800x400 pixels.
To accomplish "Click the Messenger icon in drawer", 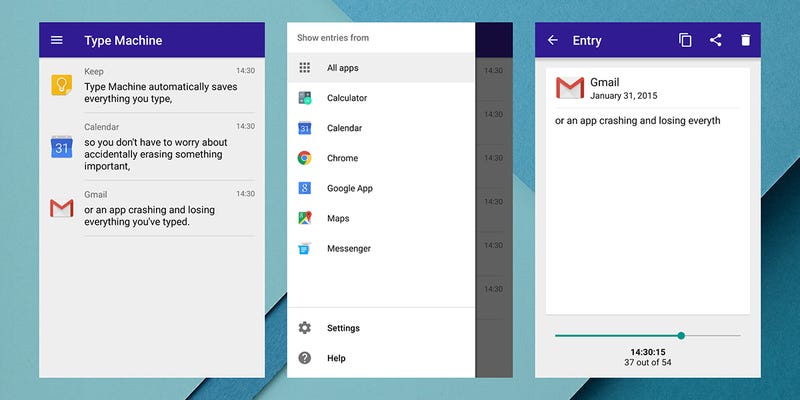I will coord(305,248).
